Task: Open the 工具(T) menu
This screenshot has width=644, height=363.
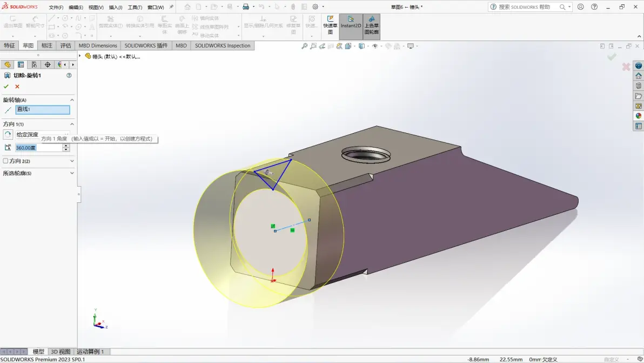Action: click(x=135, y=8)
